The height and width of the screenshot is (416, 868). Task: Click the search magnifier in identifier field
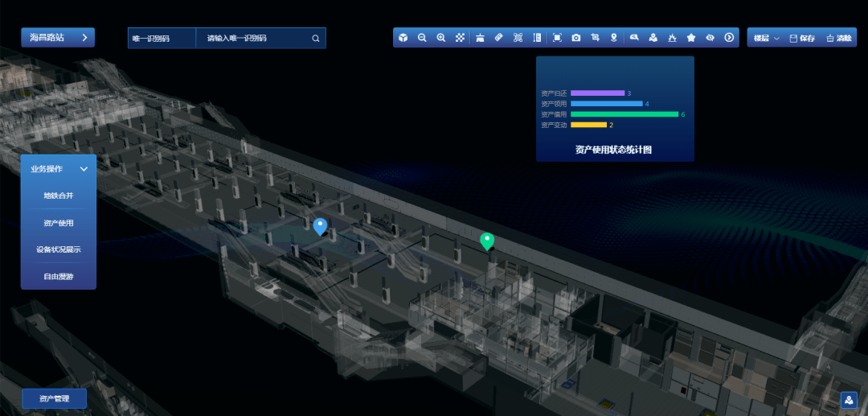click(x=316, y=38)
